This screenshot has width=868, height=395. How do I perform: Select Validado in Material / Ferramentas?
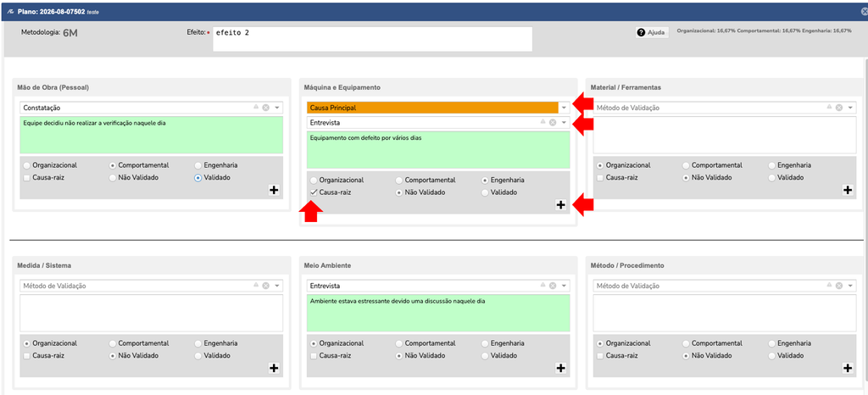click(x=771, y=178)
